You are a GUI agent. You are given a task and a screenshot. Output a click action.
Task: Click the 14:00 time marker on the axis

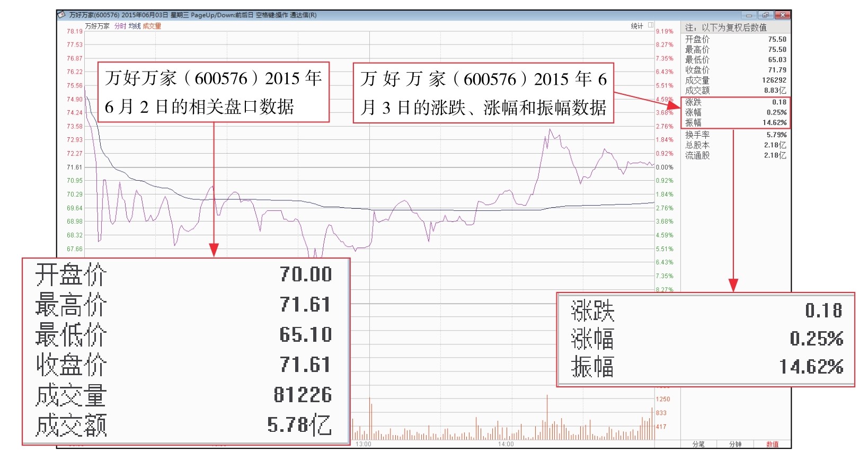click(506, 444)
